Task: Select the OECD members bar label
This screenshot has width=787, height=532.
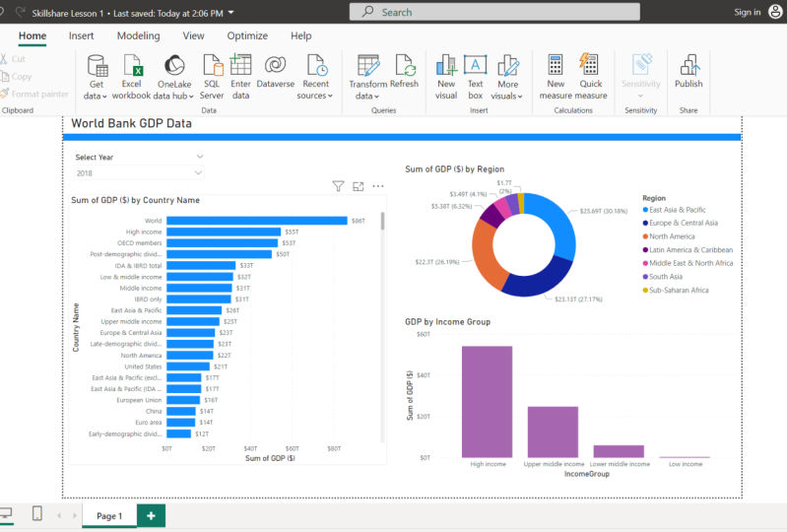Action: (140, 243)
